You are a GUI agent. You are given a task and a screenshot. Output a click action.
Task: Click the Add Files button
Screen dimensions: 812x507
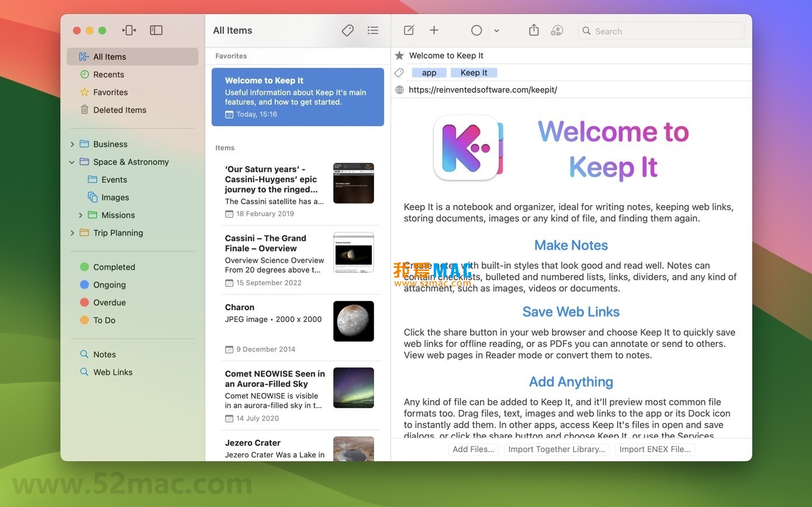473,449
